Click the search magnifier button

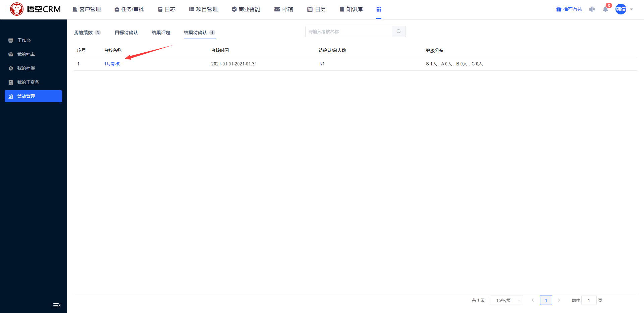[x=399, y=32]
